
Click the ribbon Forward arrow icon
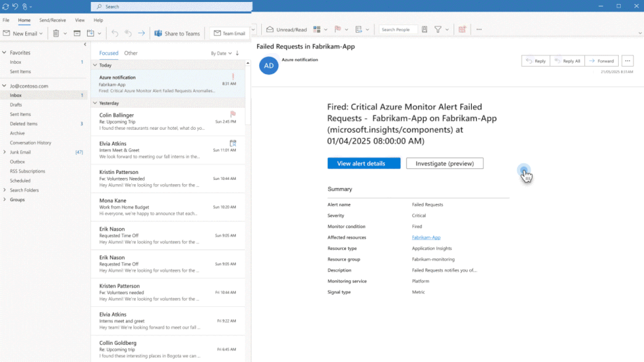pos(141,33)
